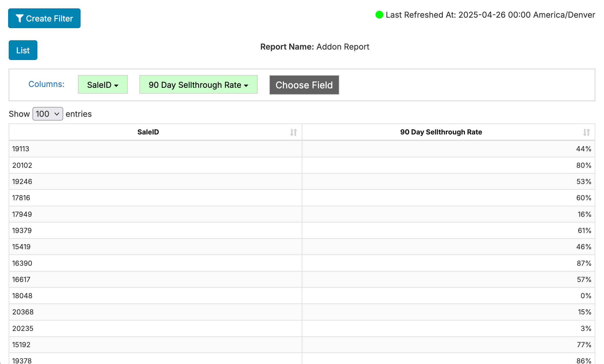Open the SaleID column dropdown
This screenshot has height=364, width=604.
(x=103, y=85)
